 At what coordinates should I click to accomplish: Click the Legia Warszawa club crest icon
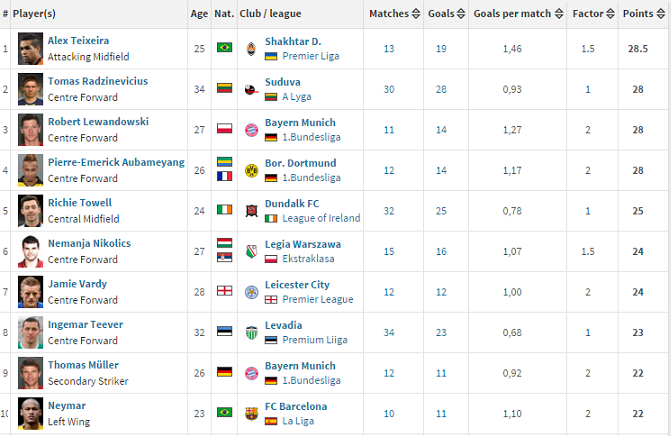tap(250, 252)
